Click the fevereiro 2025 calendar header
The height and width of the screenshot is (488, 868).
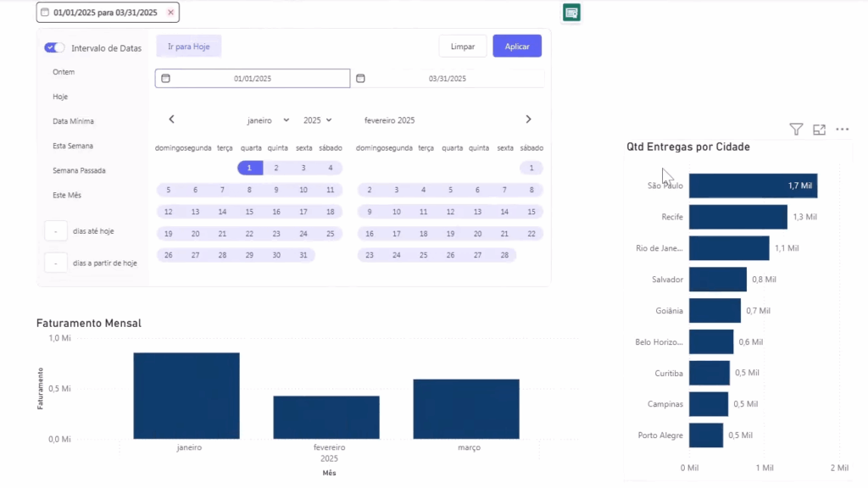(389, 120)
